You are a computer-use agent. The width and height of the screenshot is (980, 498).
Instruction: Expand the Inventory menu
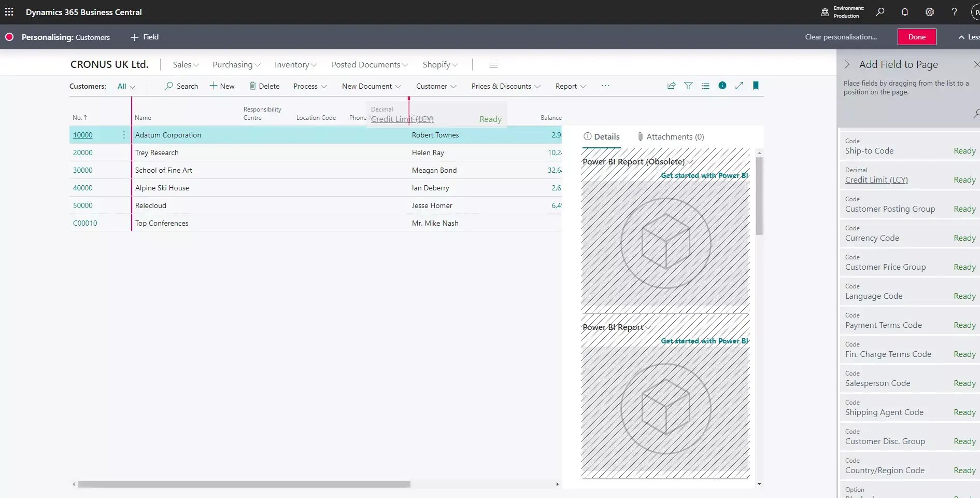(x=295, y=65)
